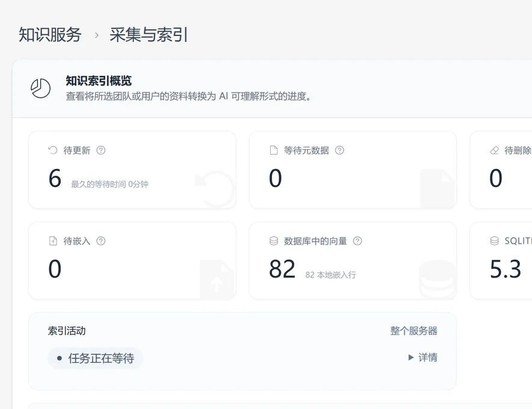This screenshot has width=532, height=409.
Task: Click the 整个服务器 label
Action: pos(413,331)
